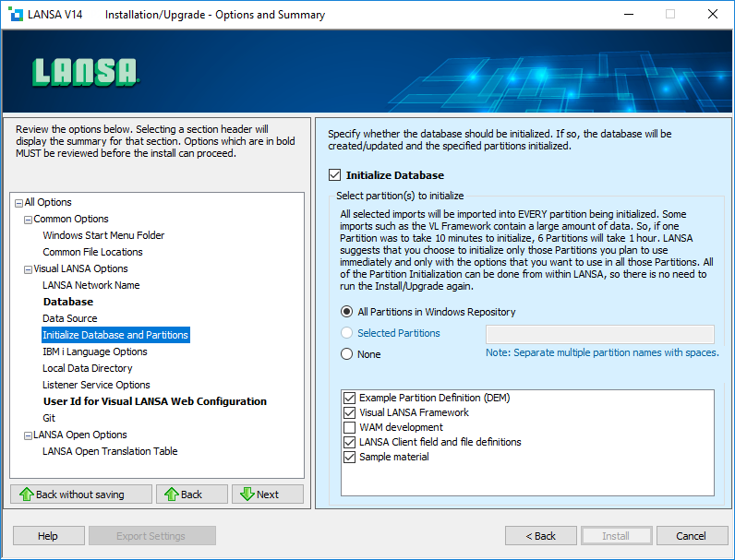Uncheck Example Partition Definition (DEM)
The height and width of the screenshot is (560, 735).
point(349,398)
